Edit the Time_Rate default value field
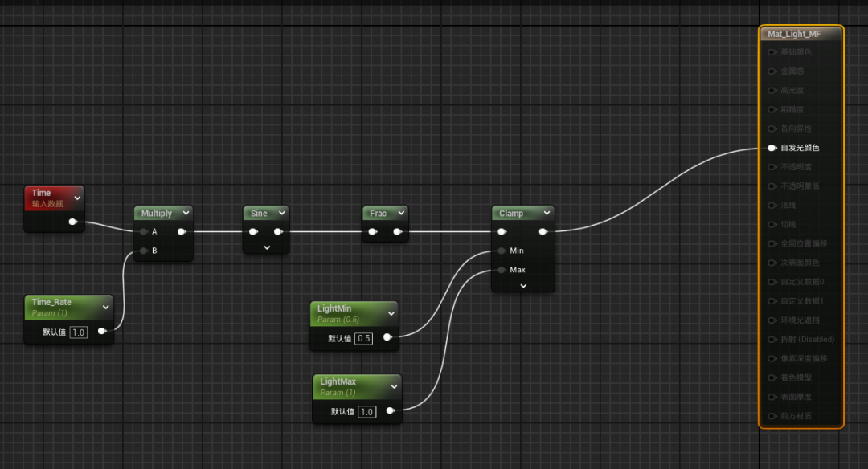Screen dimensions: 868x469 pos(79,332)
